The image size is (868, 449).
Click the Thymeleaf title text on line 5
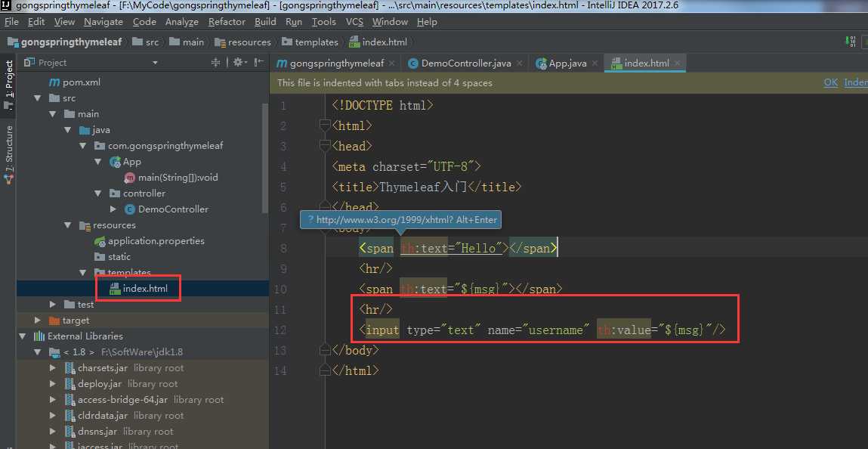click(x=424, y=187)
